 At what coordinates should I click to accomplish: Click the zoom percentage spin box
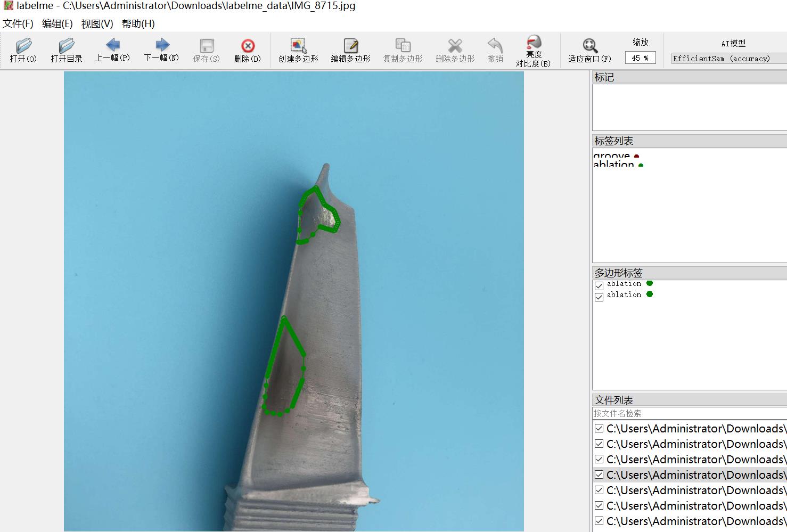coord(640,58)
